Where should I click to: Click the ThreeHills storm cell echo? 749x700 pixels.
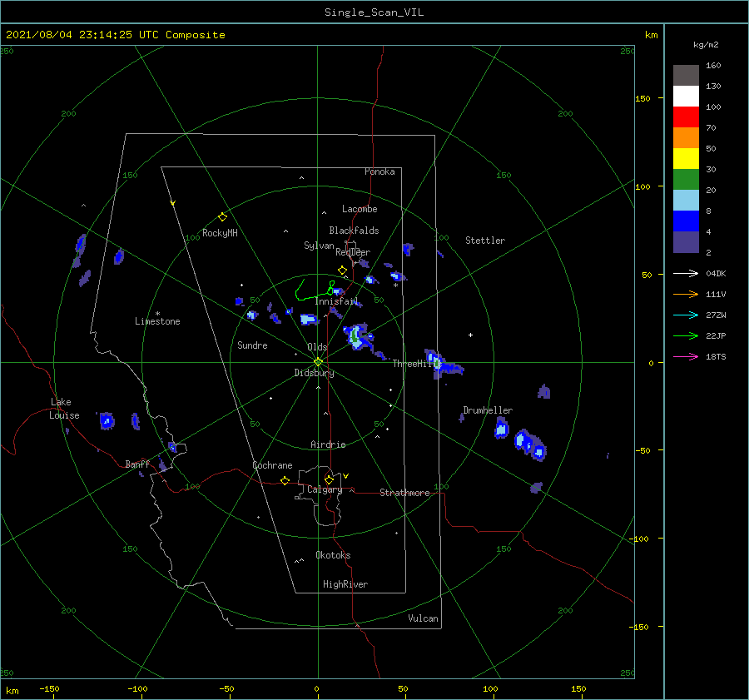(442, 364)
